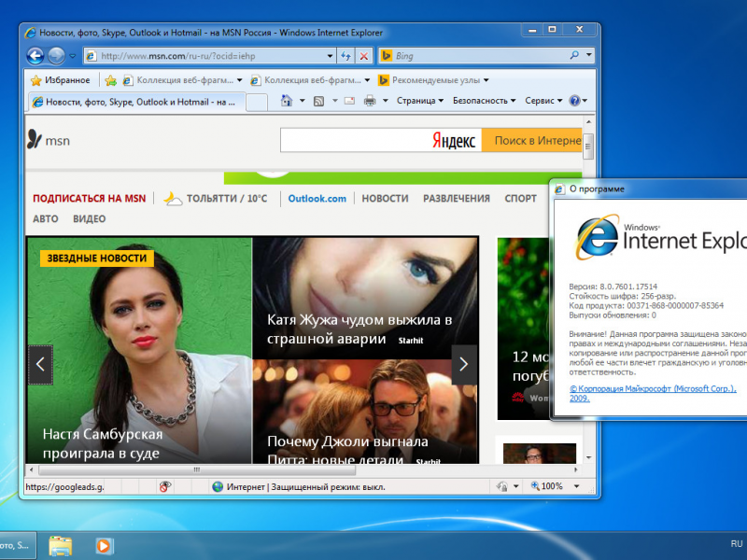Open Корпорация Майкрософт link in О программе
This screenshot has height=560, width=747.
[x=653, y=393]
